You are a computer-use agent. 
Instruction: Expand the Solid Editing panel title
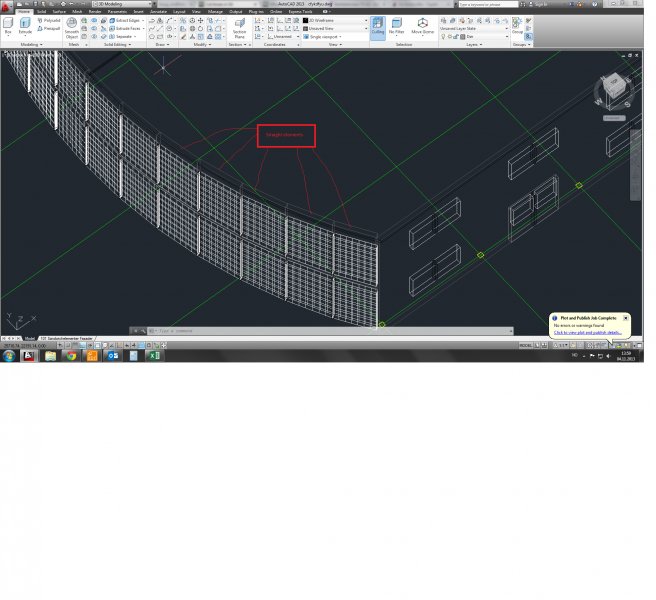click(117, 44)
